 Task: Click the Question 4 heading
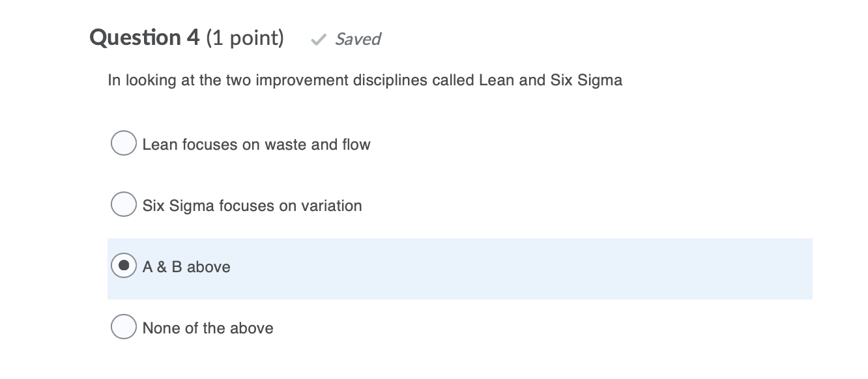point(145,38)
